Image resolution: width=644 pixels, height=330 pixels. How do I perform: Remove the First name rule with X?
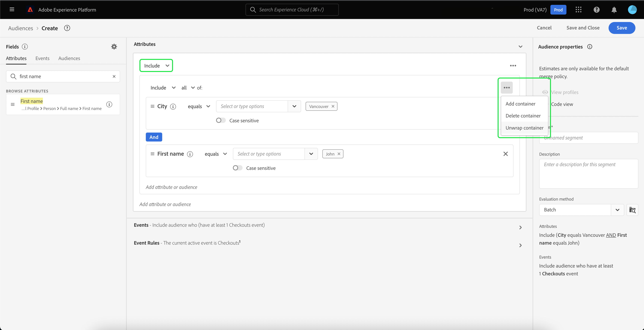505,154
